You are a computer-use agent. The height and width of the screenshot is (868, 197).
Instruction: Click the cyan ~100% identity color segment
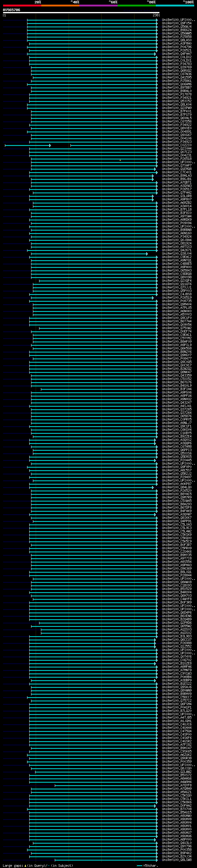coord(175,6)
